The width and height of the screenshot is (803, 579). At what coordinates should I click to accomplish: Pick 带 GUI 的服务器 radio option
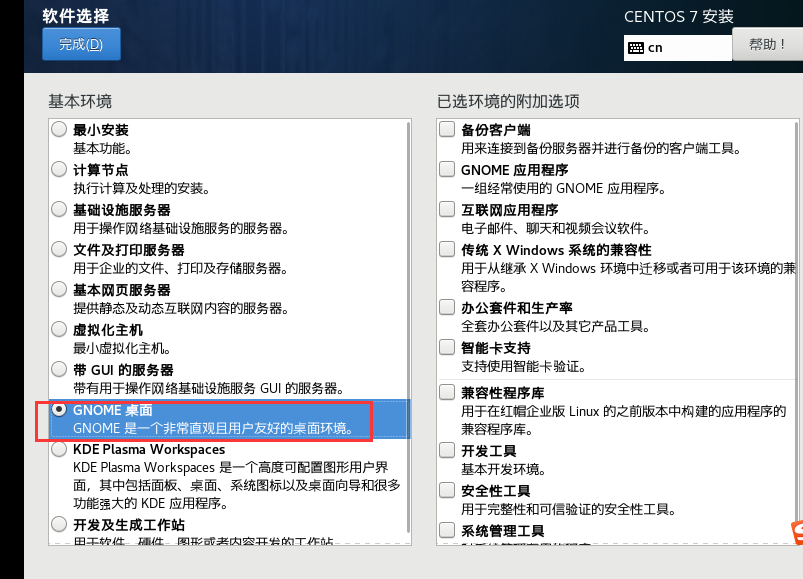[59, 369]
